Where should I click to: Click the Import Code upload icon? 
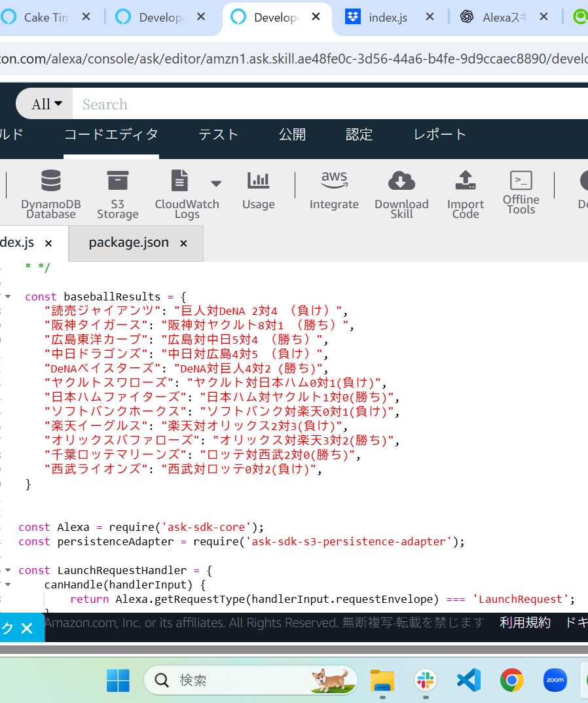point(465,180)
